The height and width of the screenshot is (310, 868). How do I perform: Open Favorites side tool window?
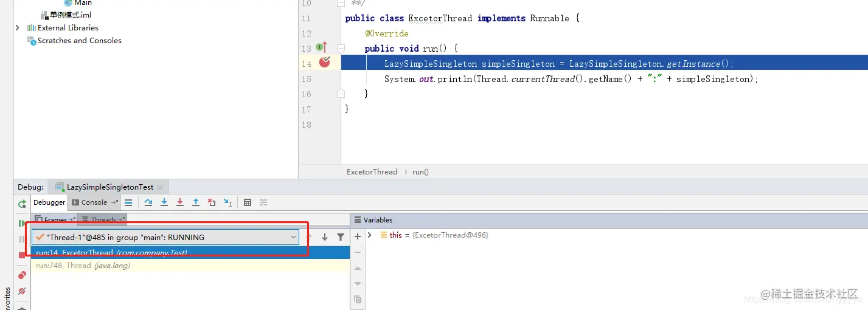(x=7, y=298)
